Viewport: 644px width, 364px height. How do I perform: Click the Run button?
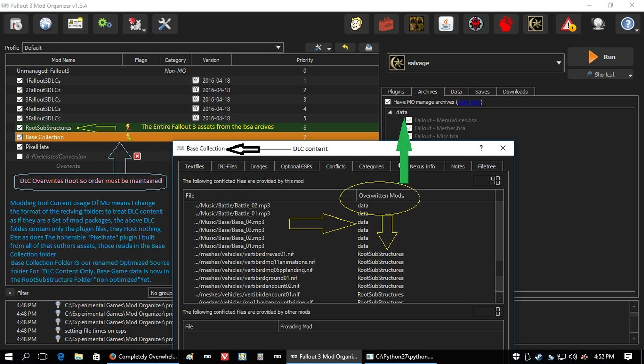coord(600,57)
